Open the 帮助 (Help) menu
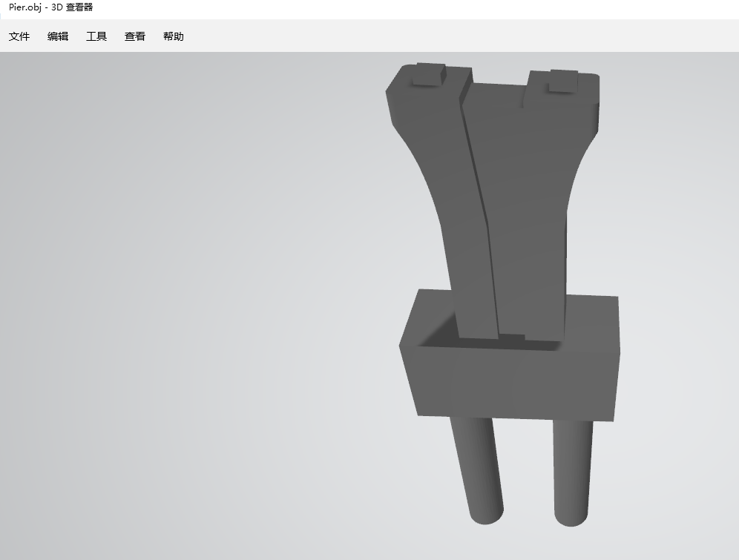Image resolution: width=739 pixels, height=560 pixels. tap(174, 36)
